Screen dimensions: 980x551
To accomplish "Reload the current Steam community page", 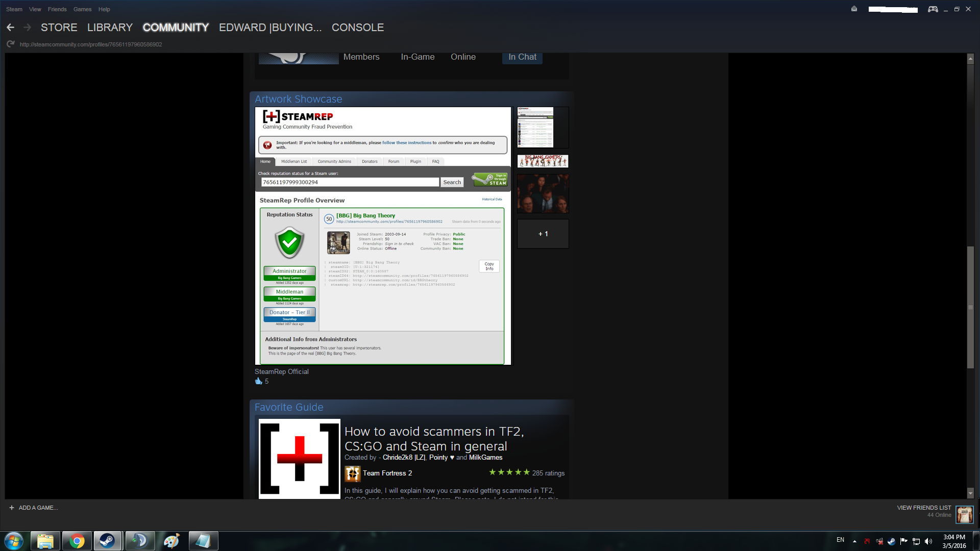I will point(10,44).
